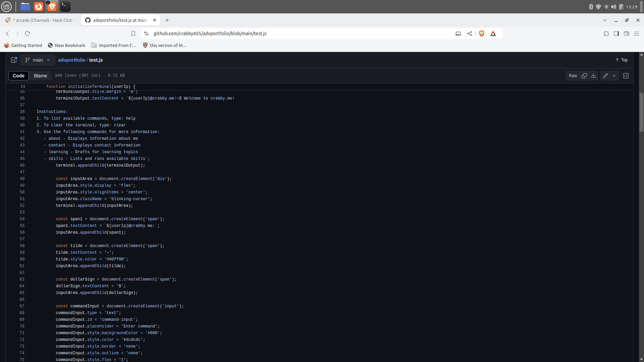Copy raw file contents icon
This screenshot has height=362, width=644.
[584, 76]
